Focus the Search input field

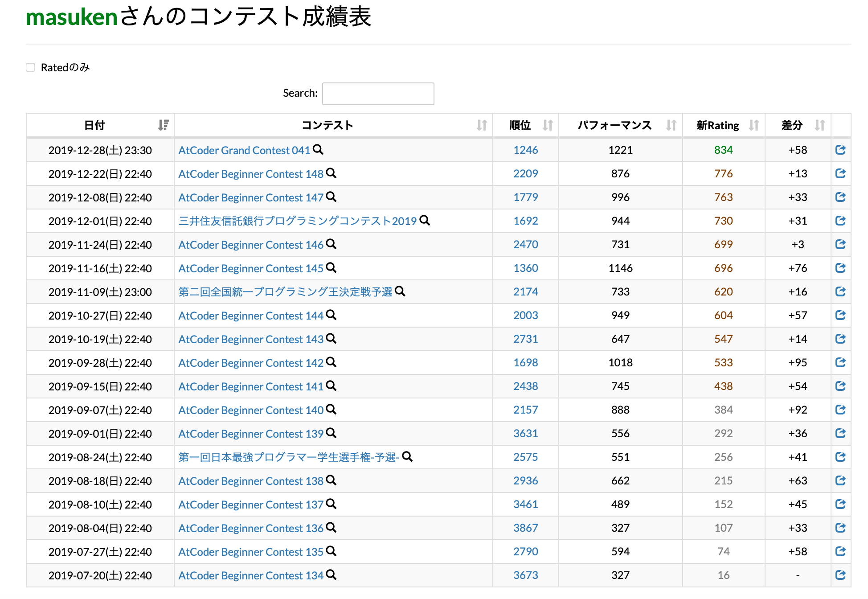pyautogui.click(x=378, y=94)
